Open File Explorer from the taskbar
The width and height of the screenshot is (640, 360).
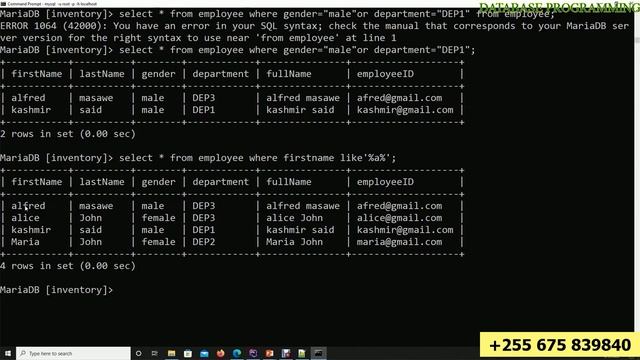(171, 353)
